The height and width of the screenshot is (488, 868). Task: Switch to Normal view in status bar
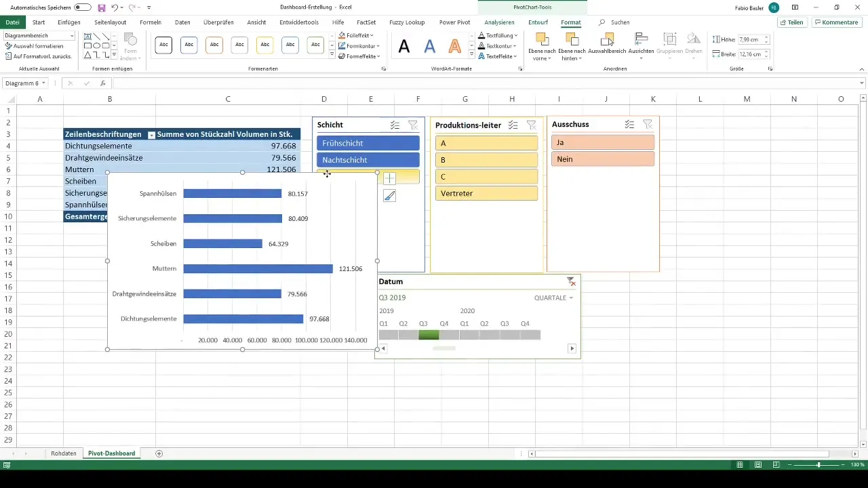(741, 465)
